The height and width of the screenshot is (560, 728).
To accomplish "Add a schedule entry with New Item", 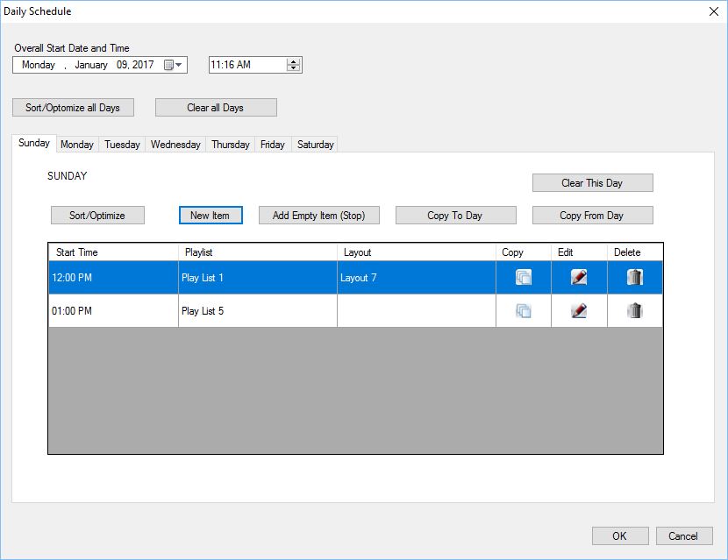I will point(211,216).
